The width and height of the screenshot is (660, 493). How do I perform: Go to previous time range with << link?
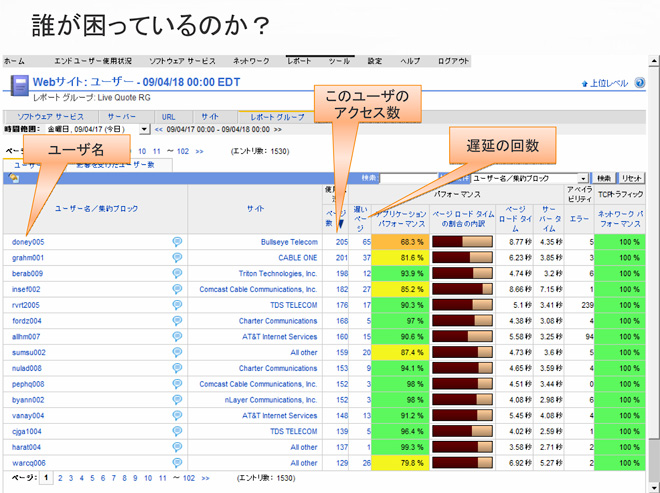[158, 129]
